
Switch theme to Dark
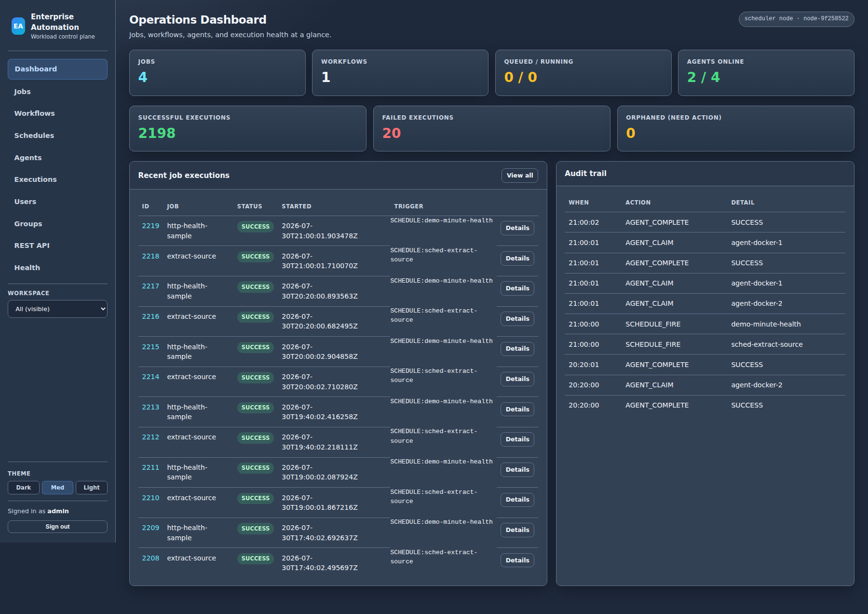(24, 488)
